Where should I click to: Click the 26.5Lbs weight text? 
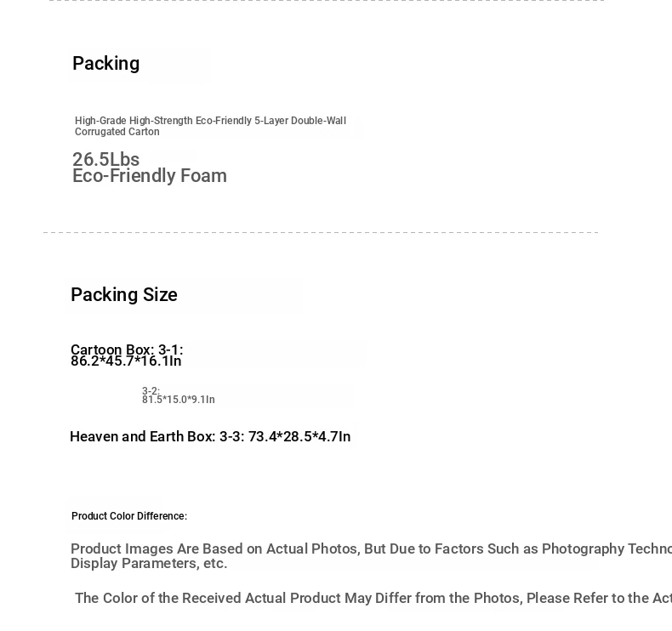pos(105,159)
